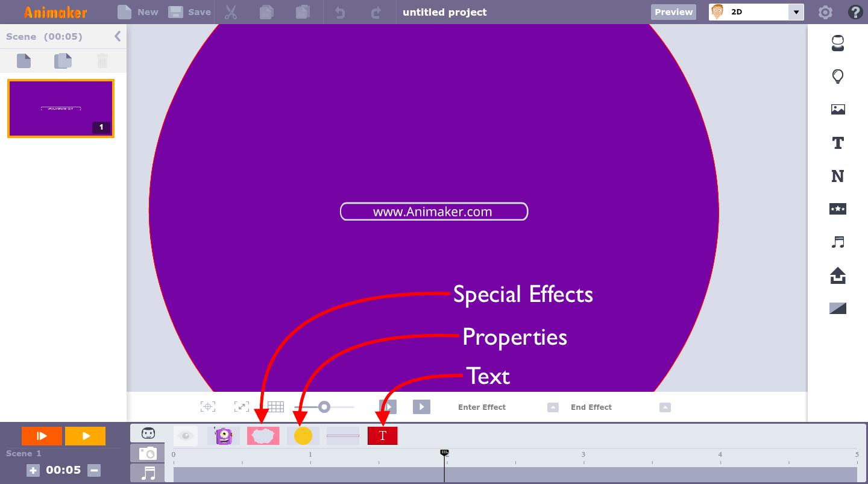
Task: Toggle the canvas grid
Action: click(276, 407)
